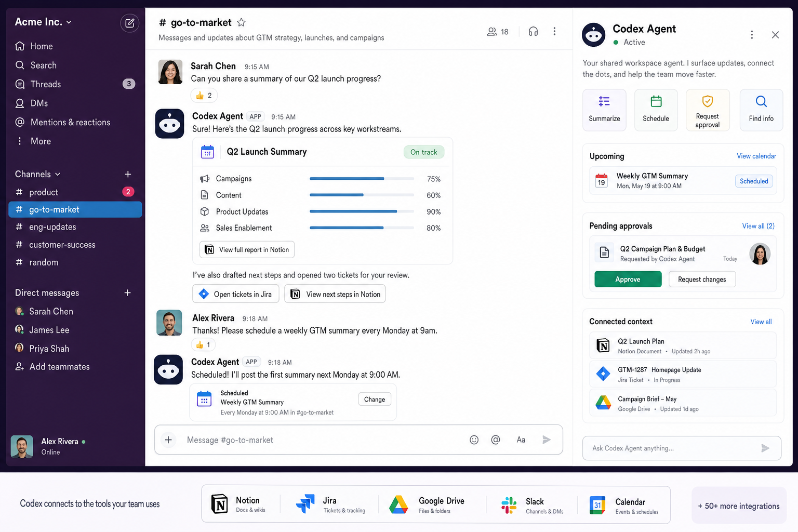Toggle thumbs-up reaction on Alex Rivera's message
This screenshot has height=532, width=798.
pos(203,345)
